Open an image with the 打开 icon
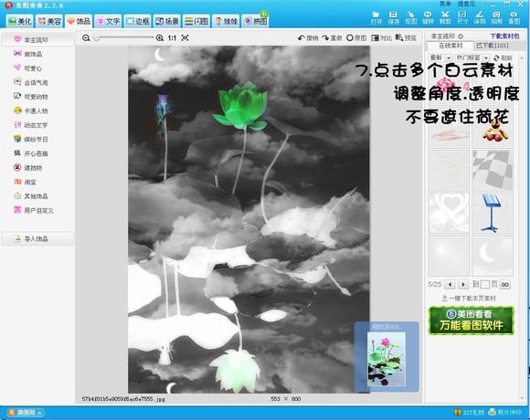Screen dimensions: 530x420 [376, 17]
